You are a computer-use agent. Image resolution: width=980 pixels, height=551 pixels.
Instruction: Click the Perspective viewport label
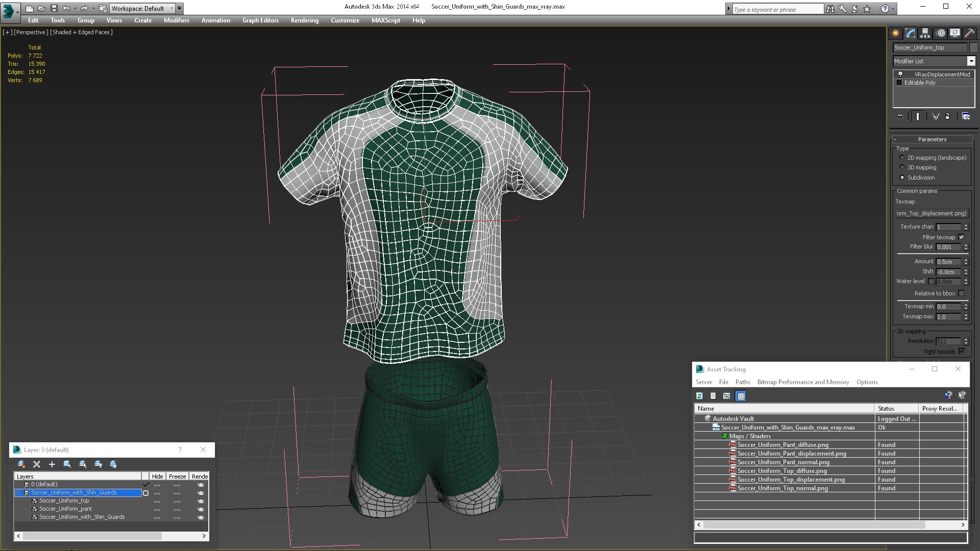pos(31,32)
